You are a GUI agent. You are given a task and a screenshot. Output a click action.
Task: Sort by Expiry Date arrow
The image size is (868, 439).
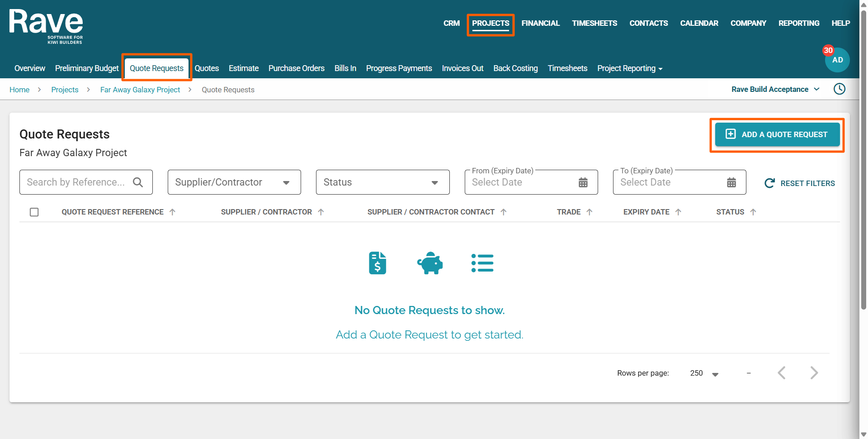click(678, 212)
